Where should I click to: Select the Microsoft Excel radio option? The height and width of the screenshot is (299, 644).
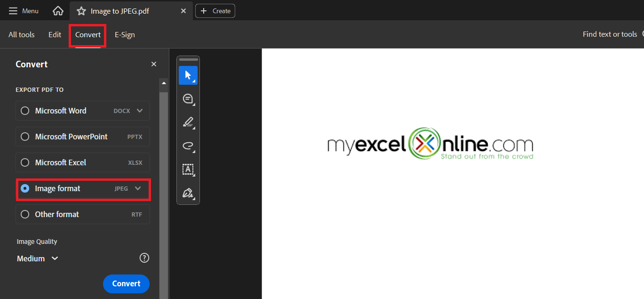pos(25,162)
